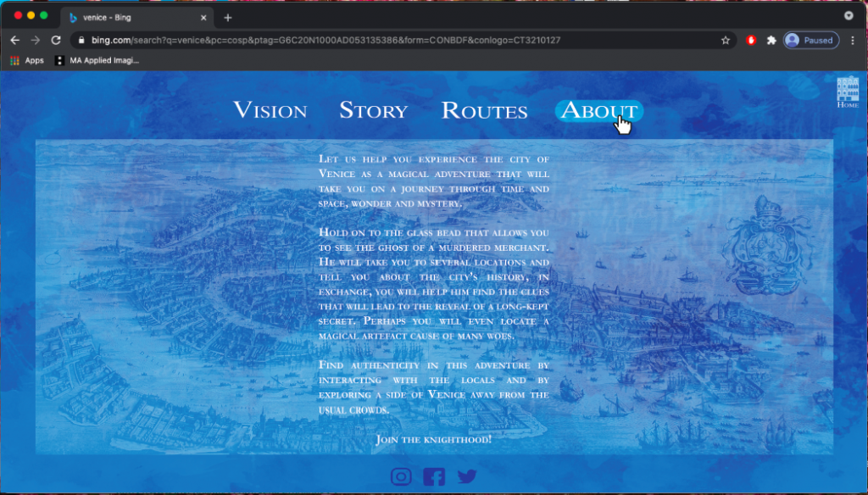
Task: View site information via lock icon
Action: (81, 40)
